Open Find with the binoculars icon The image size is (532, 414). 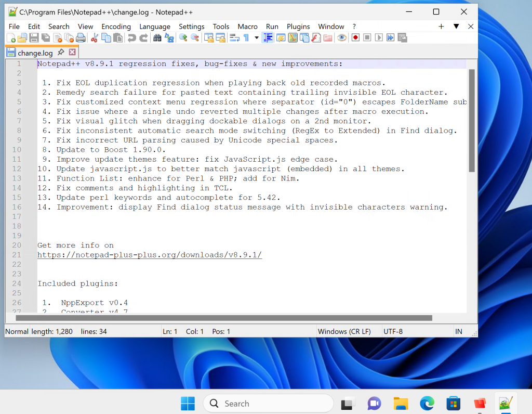tap(157, 37)
